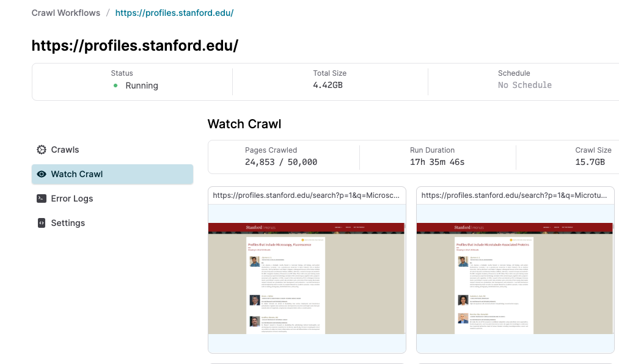Image resolution: width=619 pixels, height=364 pixels.
Task: Click the Crawls gear icon
Action: click(42, 150)
